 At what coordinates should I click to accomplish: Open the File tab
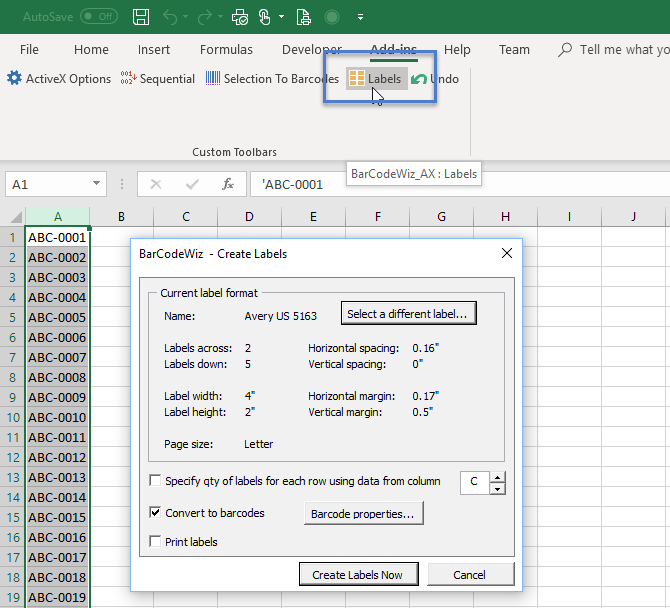[29, 50]
